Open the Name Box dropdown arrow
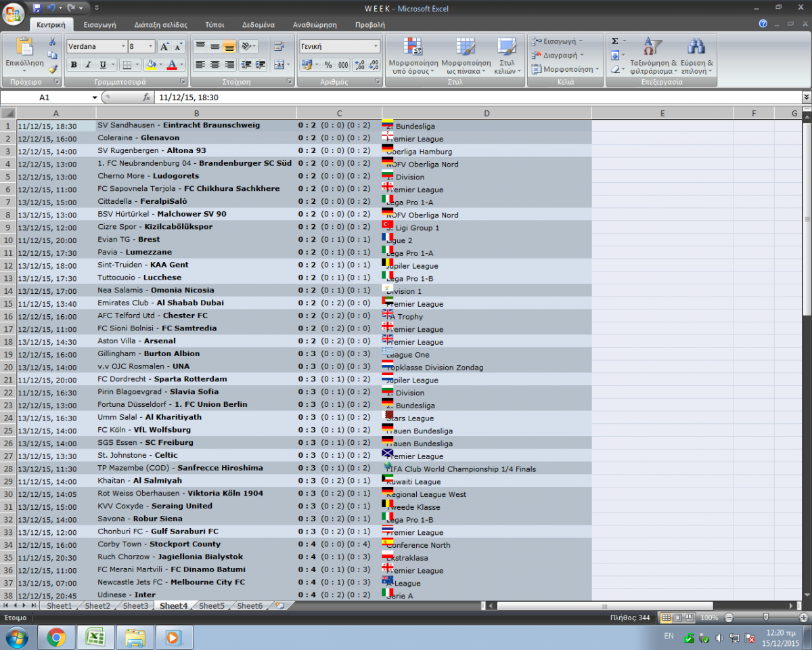 click(x=95, y=97)
